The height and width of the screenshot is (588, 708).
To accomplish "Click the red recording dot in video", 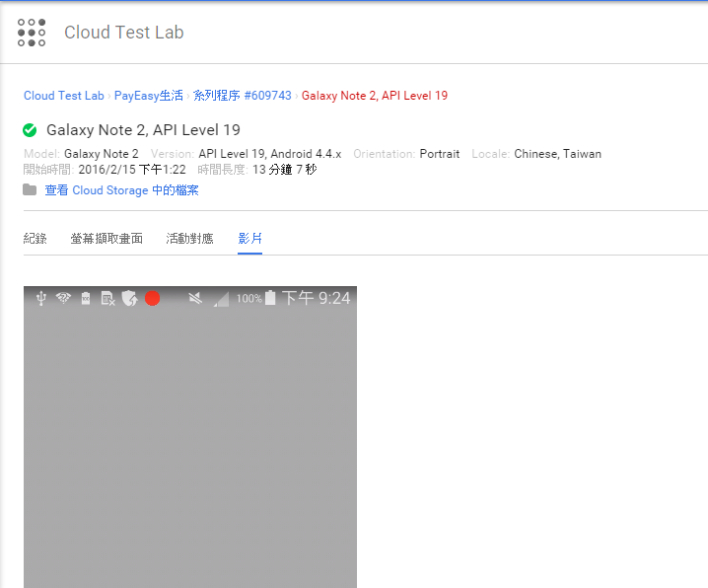I will [152, 299].
